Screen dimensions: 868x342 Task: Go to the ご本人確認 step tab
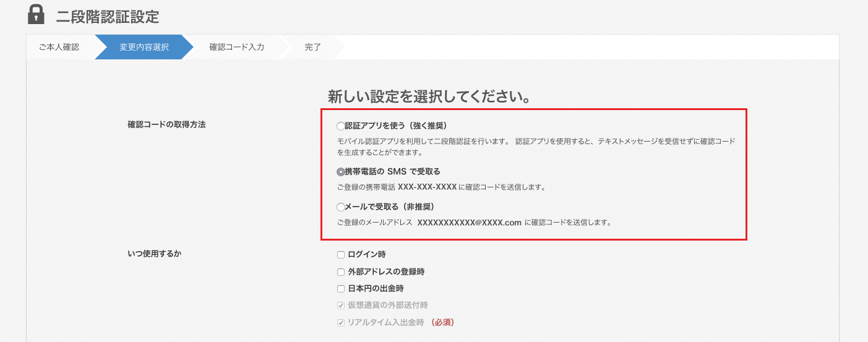tap(60, 47)
